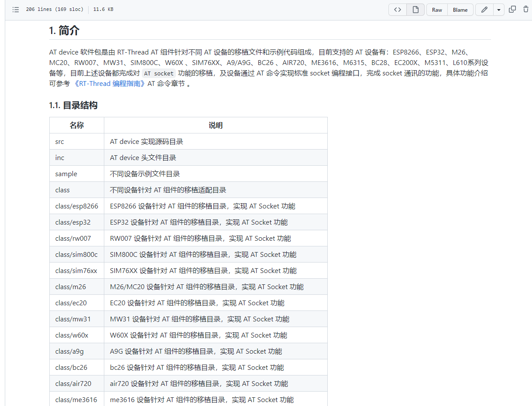Delete this file using the trash icon
Screen dimensions: 532x406
point(525,10)
